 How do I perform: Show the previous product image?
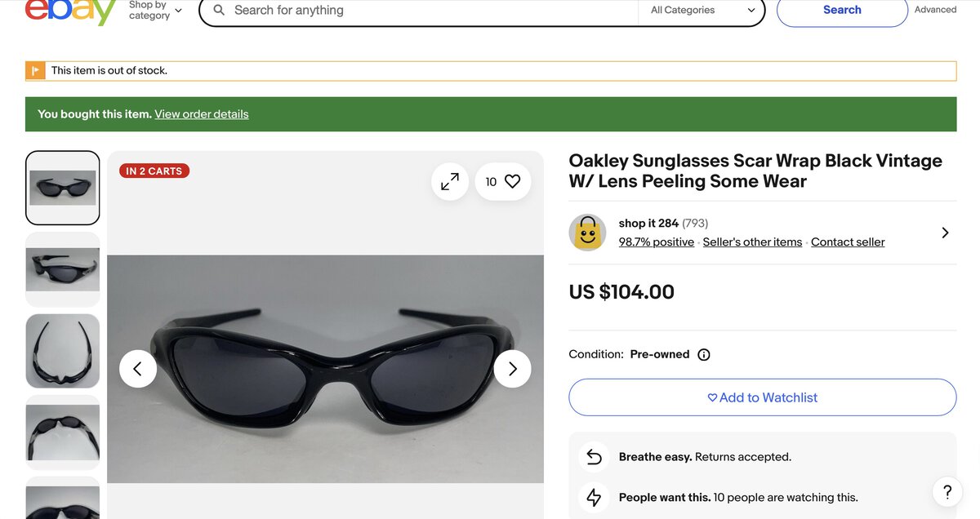(138, 369)
